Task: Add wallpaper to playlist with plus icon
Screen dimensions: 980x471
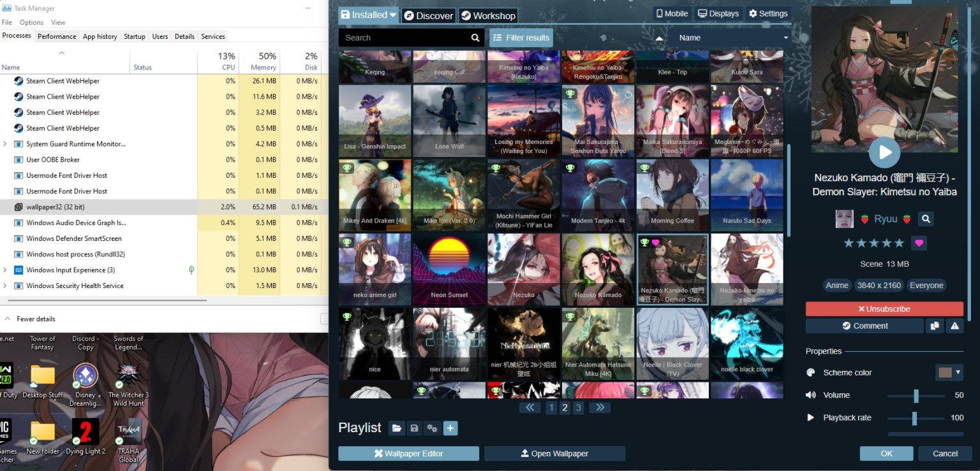Action: pos(450,428)
